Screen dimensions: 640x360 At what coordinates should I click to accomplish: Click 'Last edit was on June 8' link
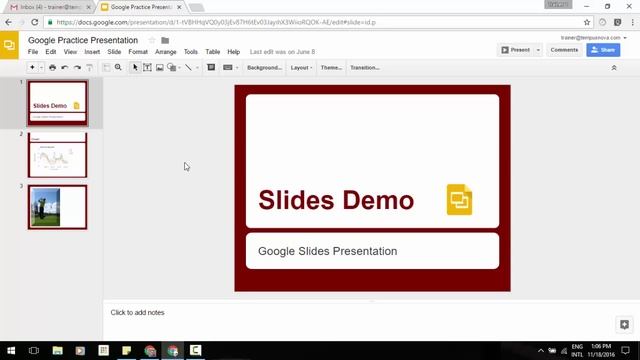tap(282, 52)
